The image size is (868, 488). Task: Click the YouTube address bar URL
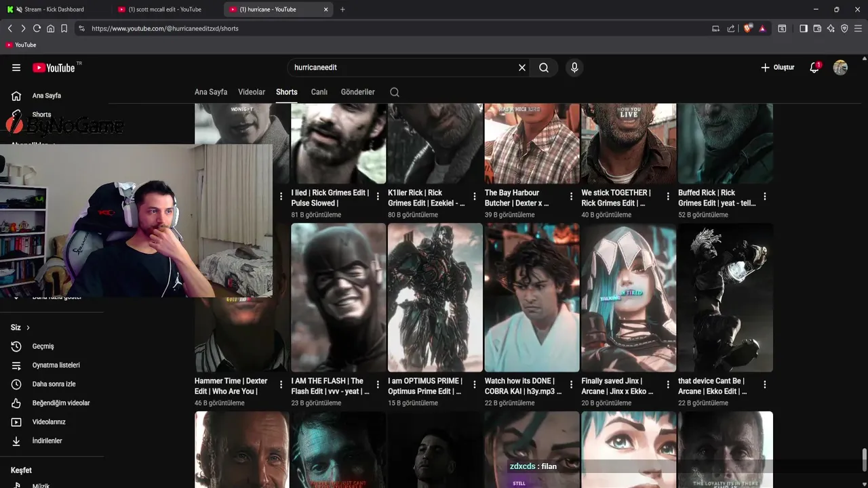click(x=165, y=28)
